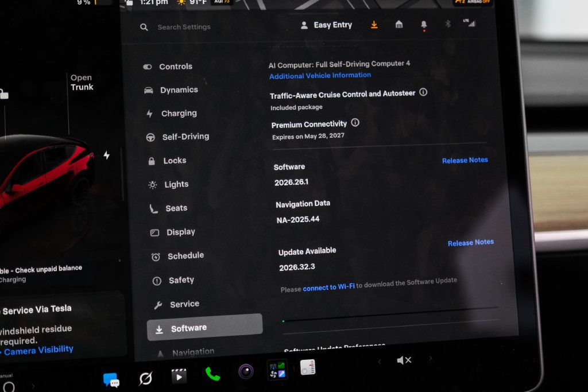Open the multi-app launcher icon
The height and width of the screenshot is (392, 588).
click(x=277, y=370)
